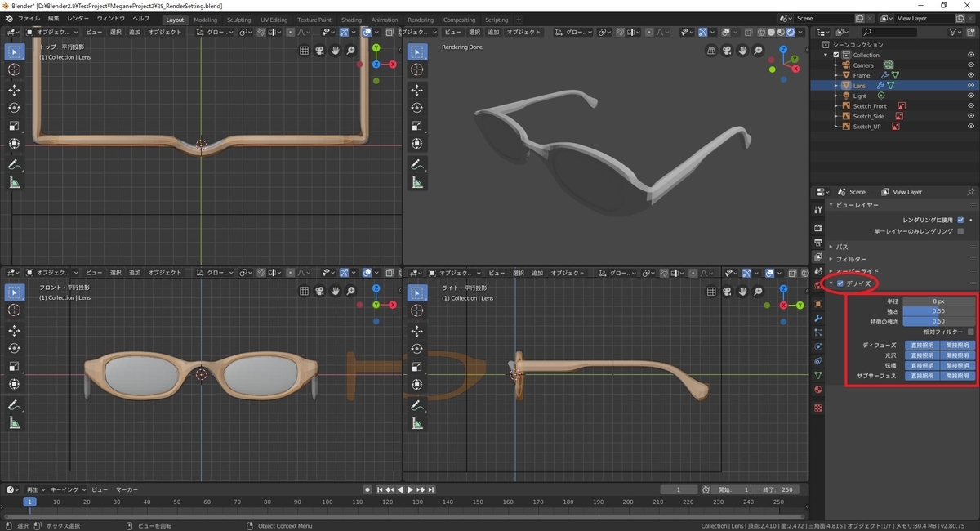Viewport: 980px width, 531px height.
Task: Toggle the 相対フィルター checkbox
Action: tap(970, 332)
